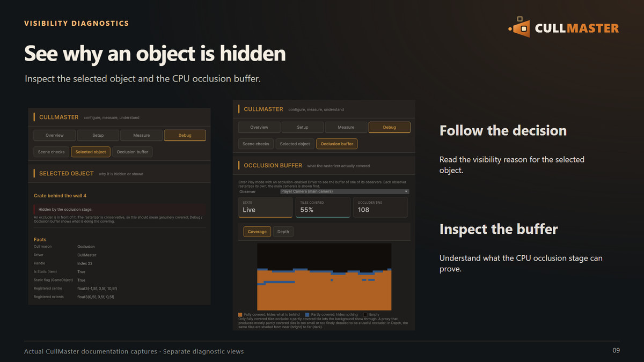644x362 pixels.
Task: Click the Cull reason value Occlusion
Action: coord(86,247)
